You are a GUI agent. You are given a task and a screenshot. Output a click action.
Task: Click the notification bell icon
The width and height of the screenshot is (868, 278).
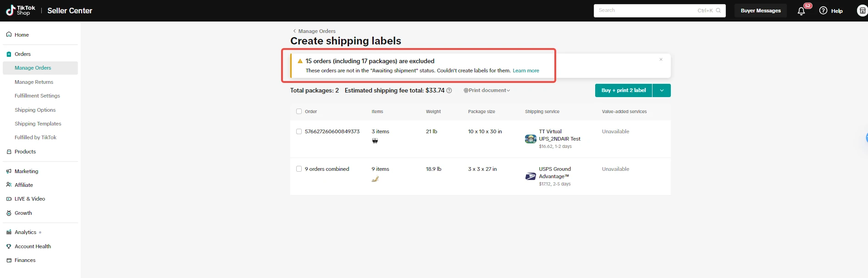click(x=801, y=11)
